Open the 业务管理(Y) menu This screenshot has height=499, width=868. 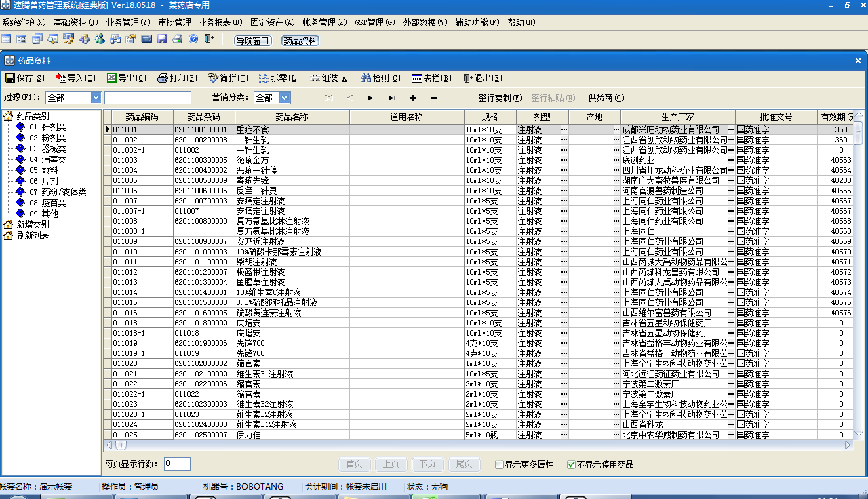[128, 22]
